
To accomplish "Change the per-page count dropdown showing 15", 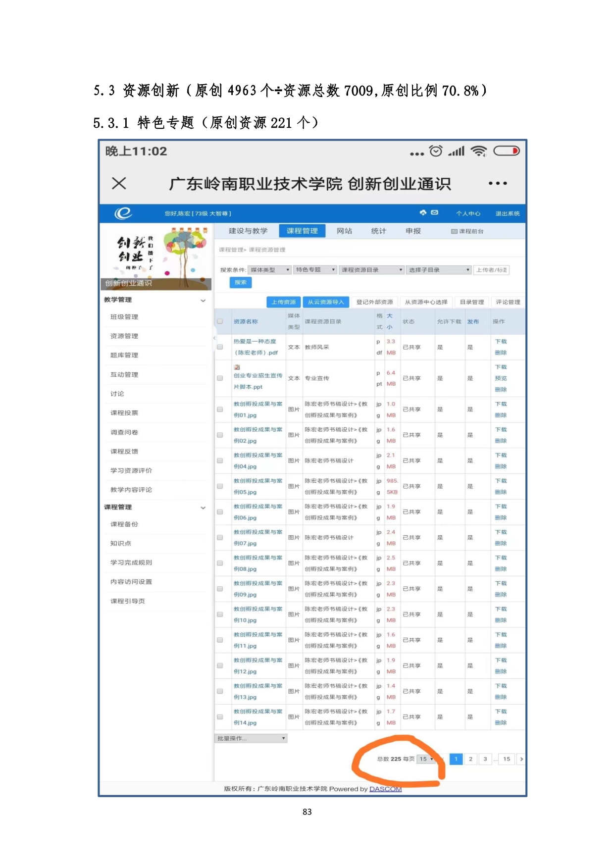I will [x=426, y=759].
